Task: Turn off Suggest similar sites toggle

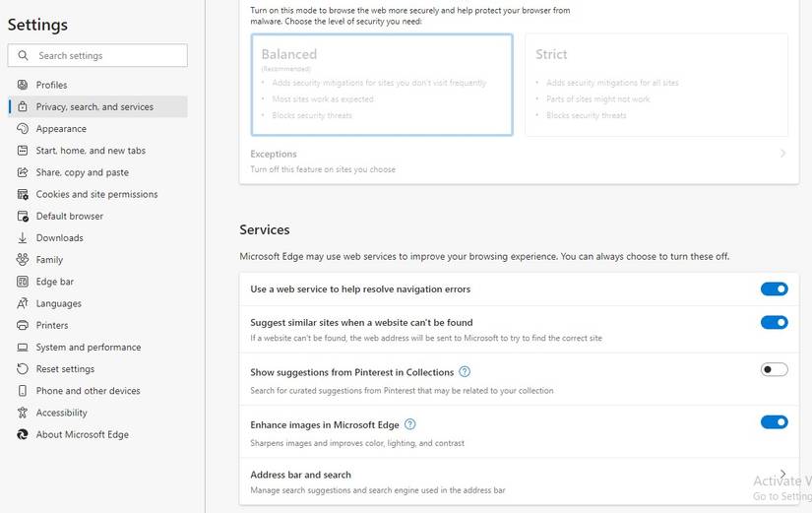Action: click(774, 322)
